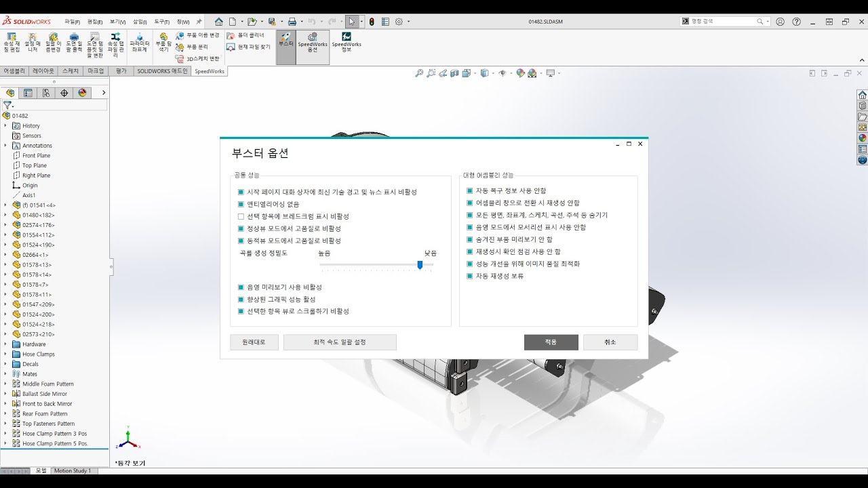The image size is (868, 488).
Task: Select 3D스케치 변환 command
Action: (x=197, y=59)
